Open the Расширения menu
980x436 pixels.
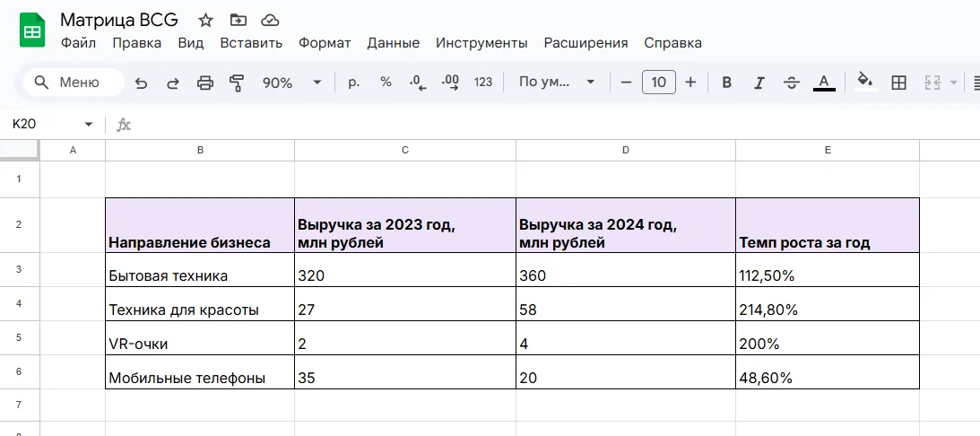pos(585,43)
